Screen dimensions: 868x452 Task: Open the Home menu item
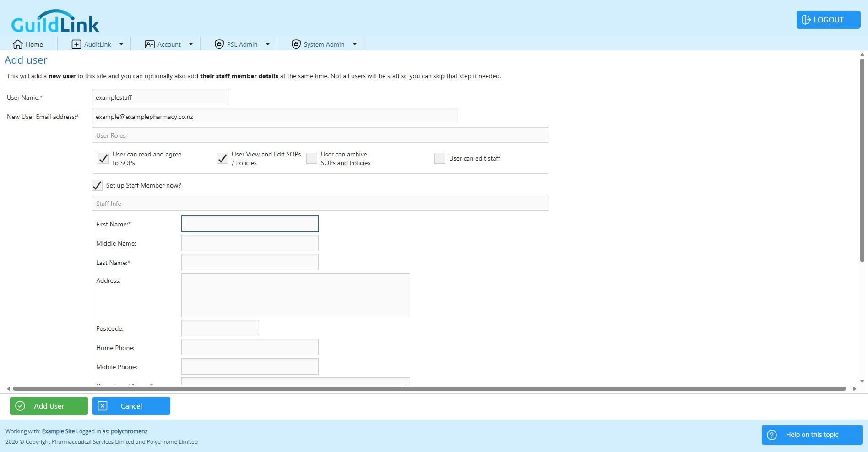(x=28, y=44)
